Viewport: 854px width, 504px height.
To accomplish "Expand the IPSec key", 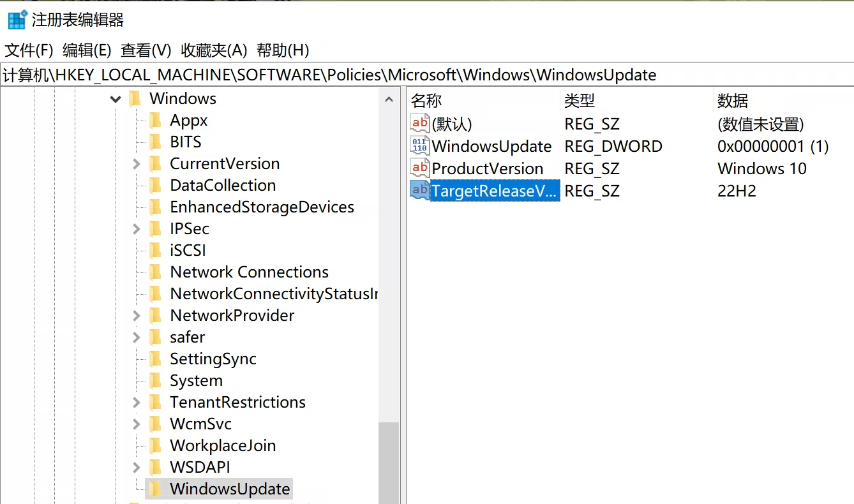I will [136, 229].
